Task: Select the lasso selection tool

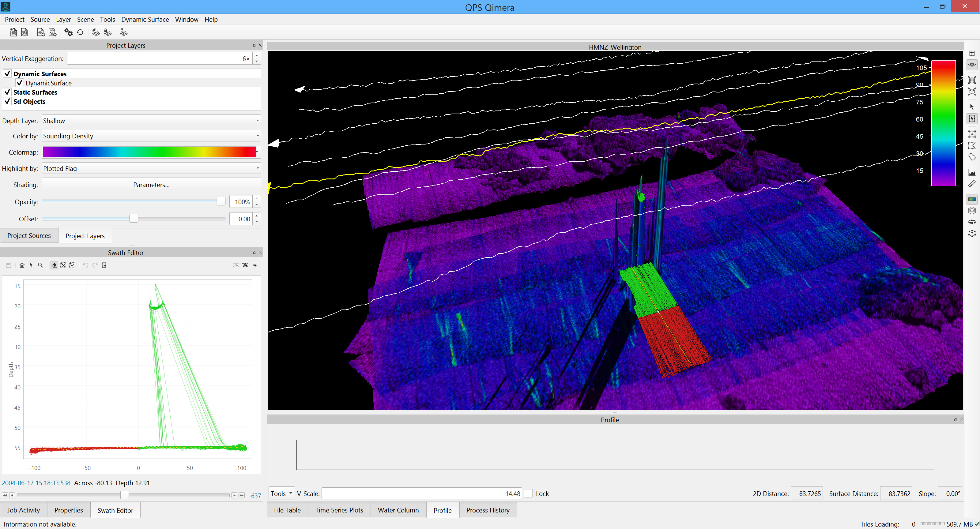Action: coord(972,157)
